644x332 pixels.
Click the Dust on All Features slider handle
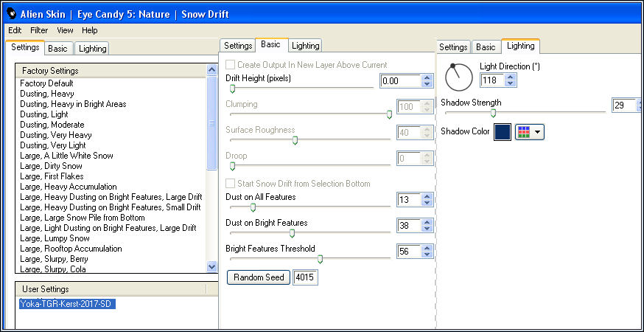[x=253, y=207]
